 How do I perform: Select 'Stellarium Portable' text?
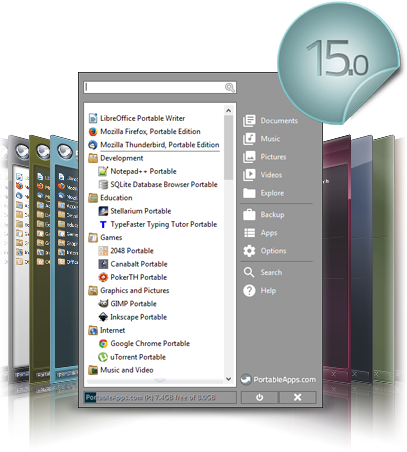point(141,211)
